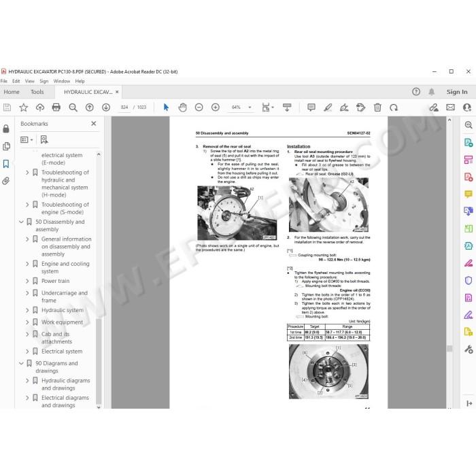Open the Electrical system bookmark
The width and height of the screenshot is (476, 476).
(x=62, y=352)
